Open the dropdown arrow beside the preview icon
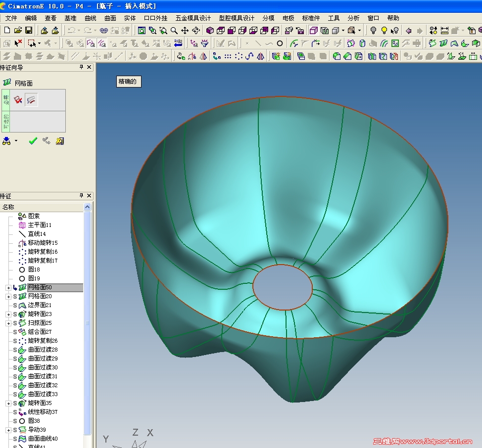 [16, 141]
